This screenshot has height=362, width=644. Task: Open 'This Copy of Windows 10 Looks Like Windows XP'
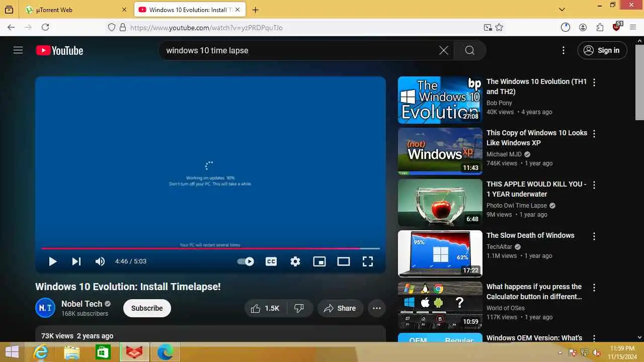(537, 138)
